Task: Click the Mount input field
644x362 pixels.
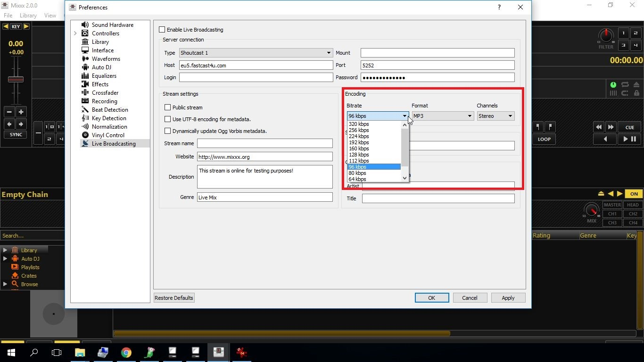Action: [x=438, y=53]
